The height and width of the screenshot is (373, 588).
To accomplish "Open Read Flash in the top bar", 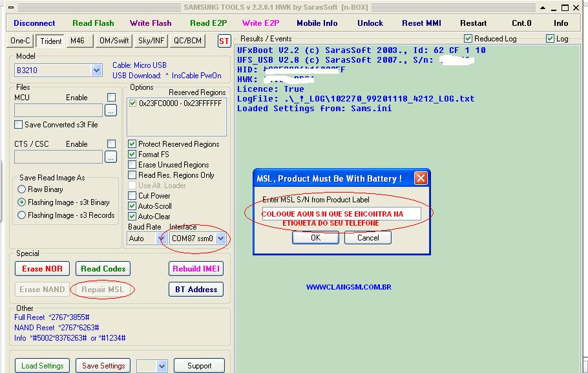I will click(93, 23).
